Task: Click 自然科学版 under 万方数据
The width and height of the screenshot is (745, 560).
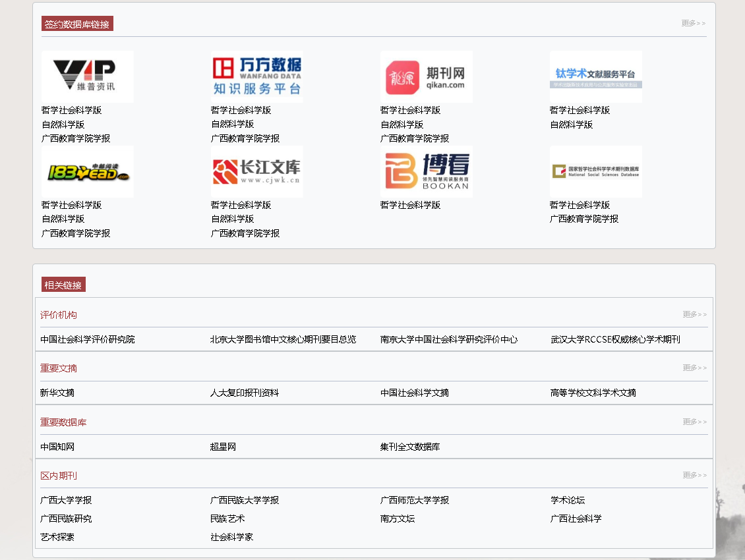Action: pyautogui.click(x=232, y=124)
